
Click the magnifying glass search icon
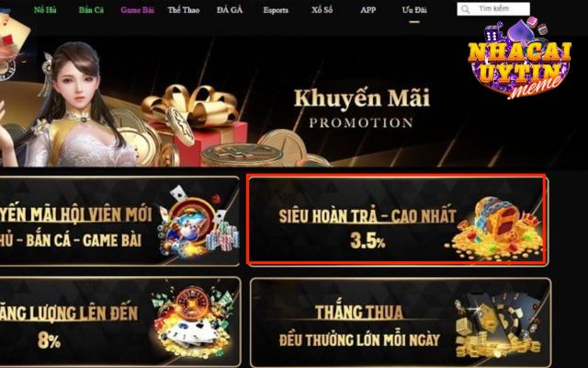tap(465, 9)
